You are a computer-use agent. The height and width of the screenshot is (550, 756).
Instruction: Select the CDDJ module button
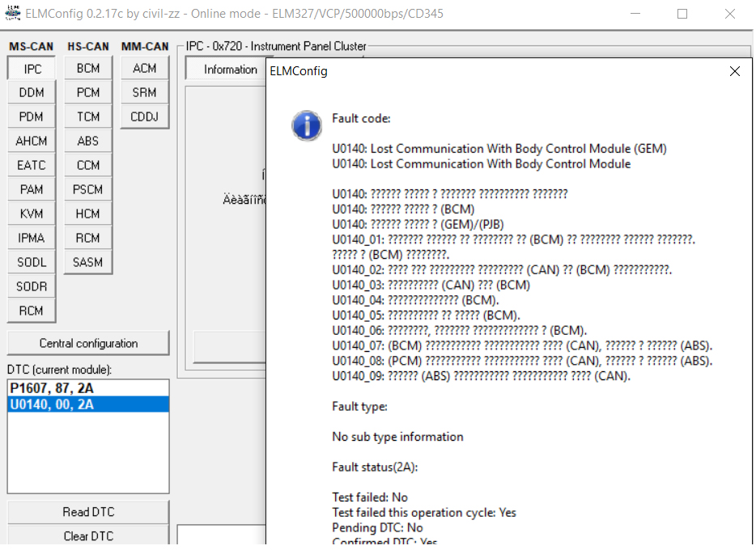pos(144,116)
